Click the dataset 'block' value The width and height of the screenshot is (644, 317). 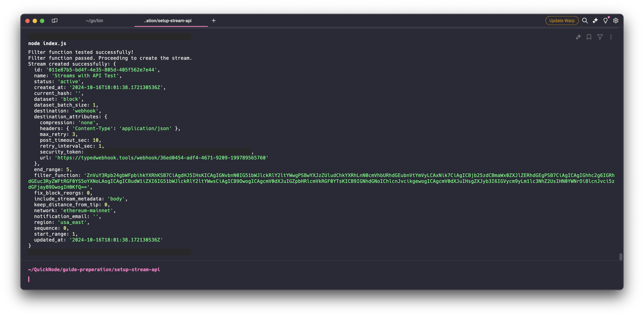click(71, 99)
